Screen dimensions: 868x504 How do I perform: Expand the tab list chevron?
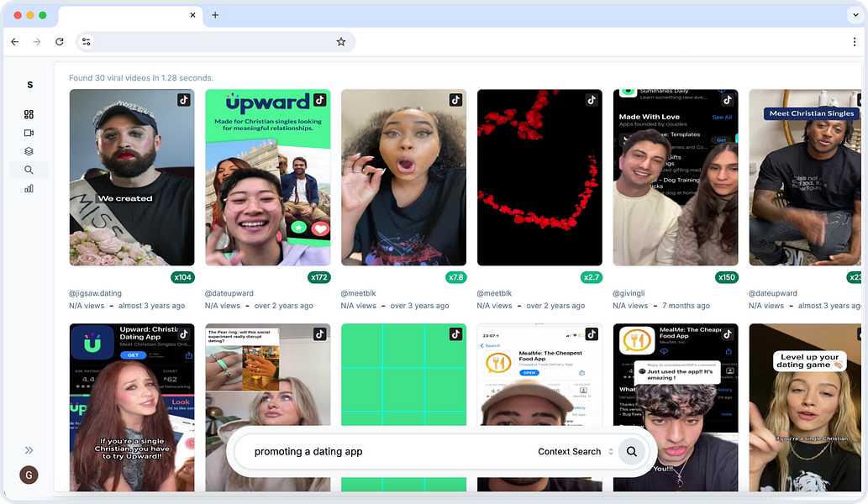point(855,15)
